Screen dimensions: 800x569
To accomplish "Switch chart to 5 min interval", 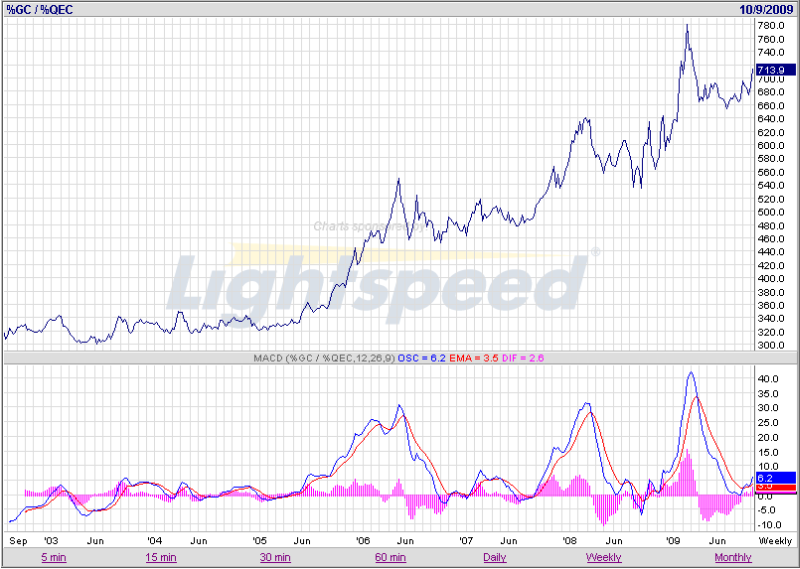I will tap(54, 557).
